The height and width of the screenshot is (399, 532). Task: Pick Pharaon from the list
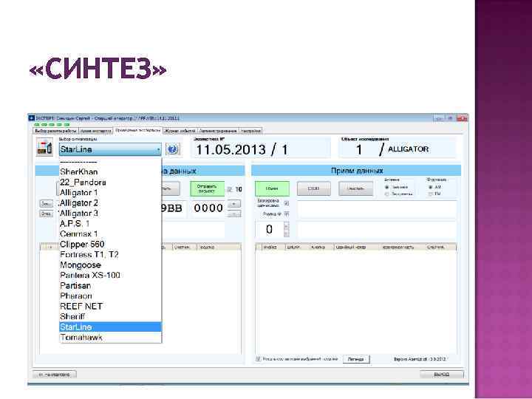[110, 296]
